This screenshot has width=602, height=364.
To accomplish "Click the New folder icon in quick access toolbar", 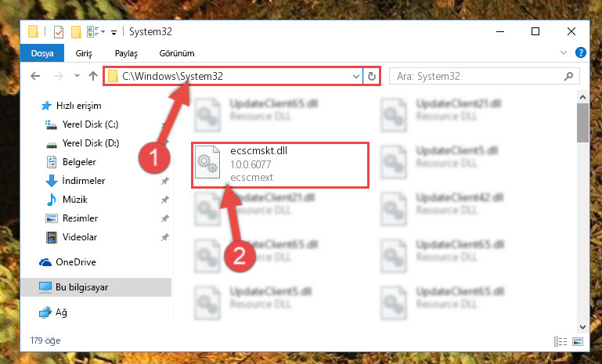I will pos(76,32).
